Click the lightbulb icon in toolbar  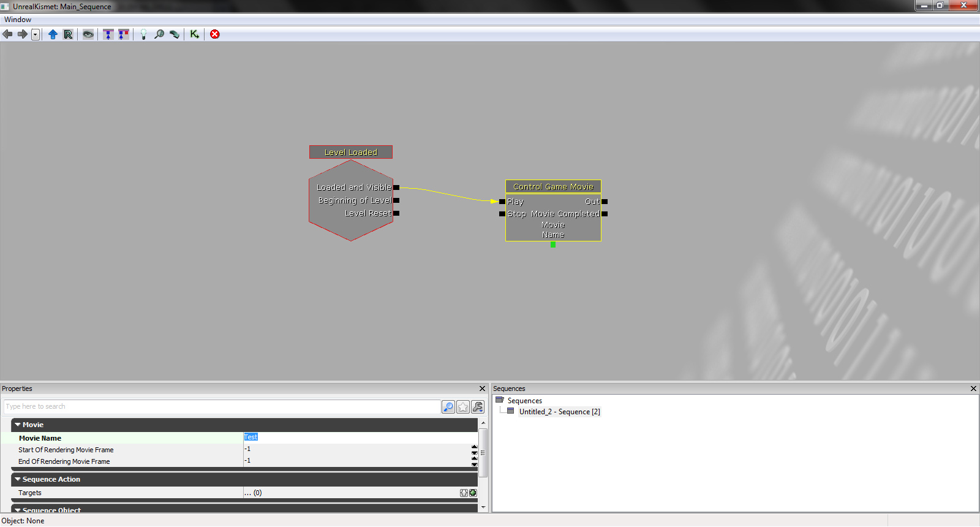click(143, 34)
